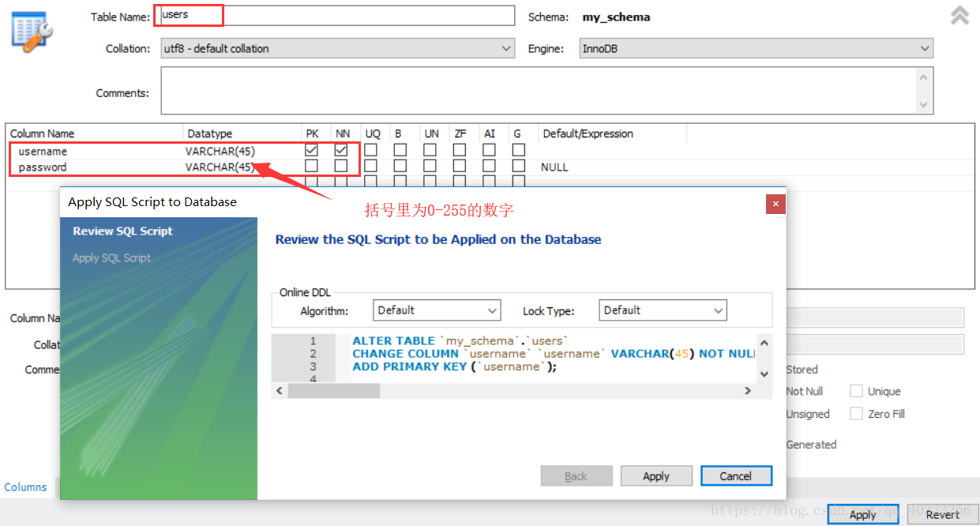Check UQ checkbox for password column
The height and width of the screenshot is (526, 980).
coord(371,166)
